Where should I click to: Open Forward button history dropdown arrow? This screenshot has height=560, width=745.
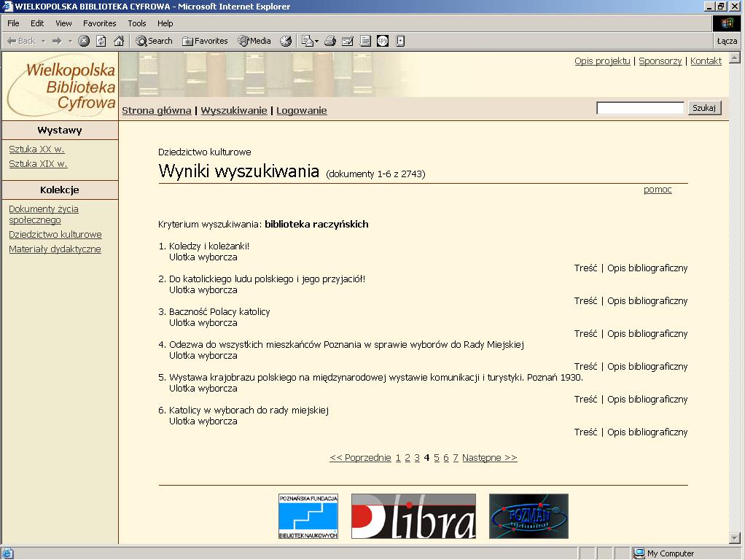(70, 42)
